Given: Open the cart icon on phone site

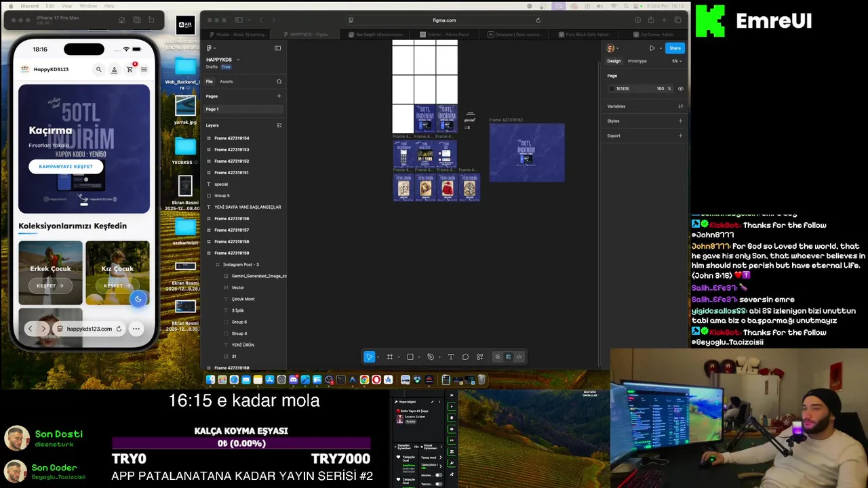Looking at the screenshot, I should coord(130,69).
